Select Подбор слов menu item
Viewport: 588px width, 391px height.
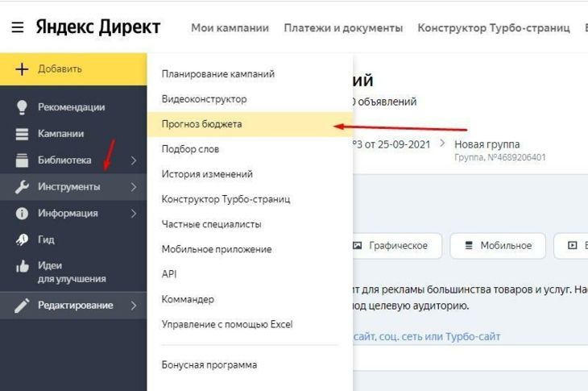pyautogui.click(x=250, y=149)
